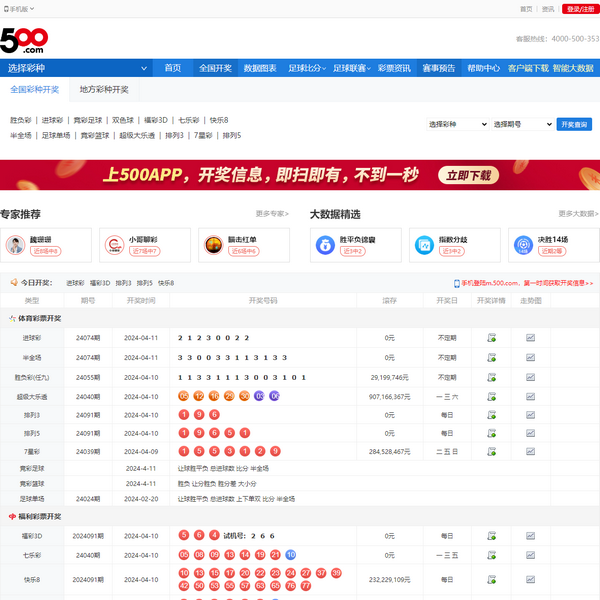Open the 双色球 lottery link
Viewport: 600px width, 600px height.
(x=123, y=120)
